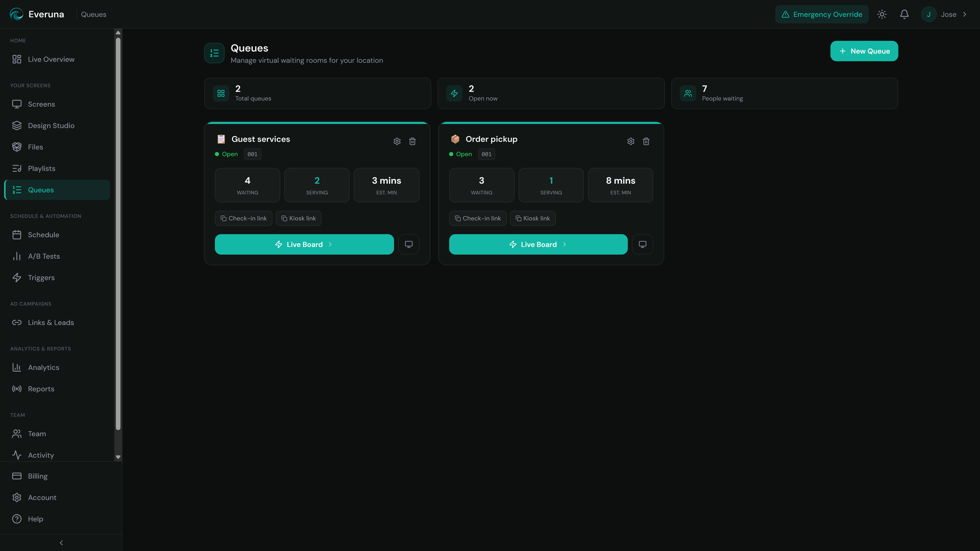Open Order pickup queue settings gear
This screenshot has width=980, height=551.
pos(631,141)
